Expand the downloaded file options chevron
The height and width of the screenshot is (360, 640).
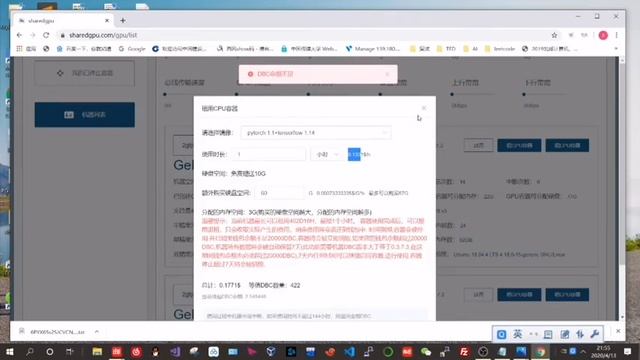pyautogui.click(x=97, y=332)
